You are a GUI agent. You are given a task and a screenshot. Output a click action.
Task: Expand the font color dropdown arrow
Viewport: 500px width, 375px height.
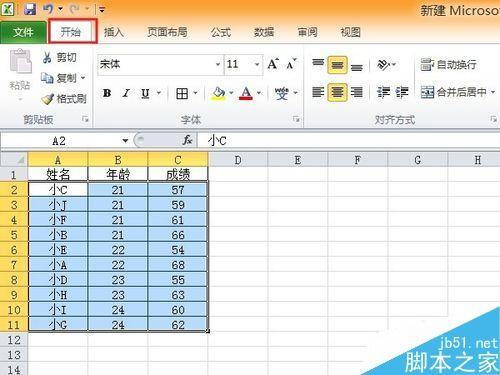pos(259,93)
